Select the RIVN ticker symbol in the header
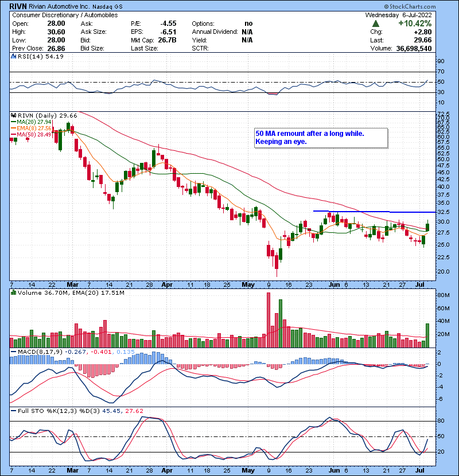The image size is (459, 476). coord(18,6)
